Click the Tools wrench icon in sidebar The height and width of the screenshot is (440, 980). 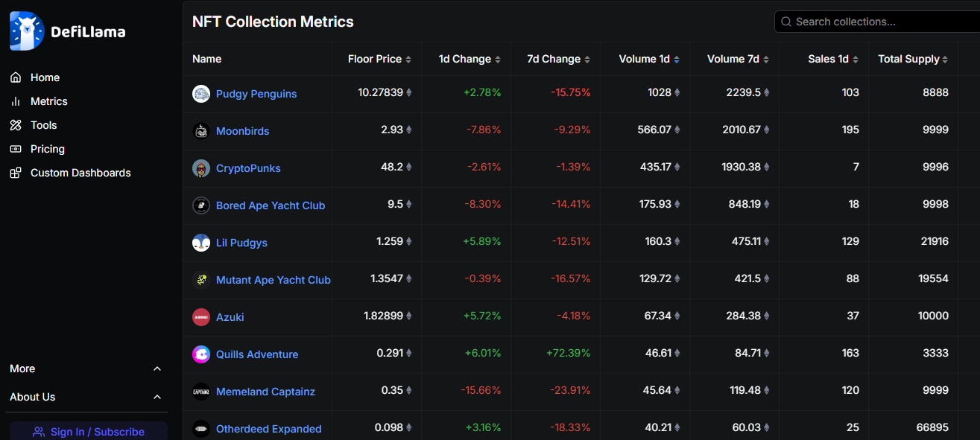[16, 125]
